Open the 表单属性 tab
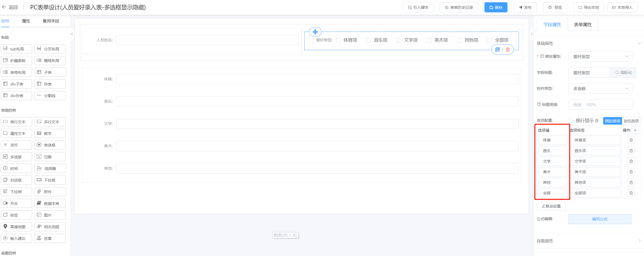This screenshot has width=644, height=256. tap(583, 25)
